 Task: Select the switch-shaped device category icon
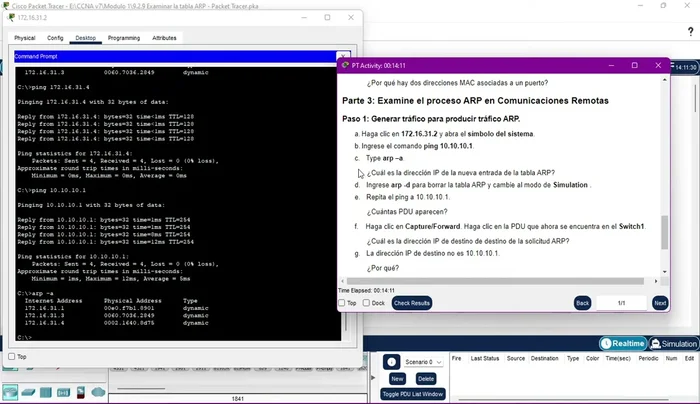(x=28, y=392)
